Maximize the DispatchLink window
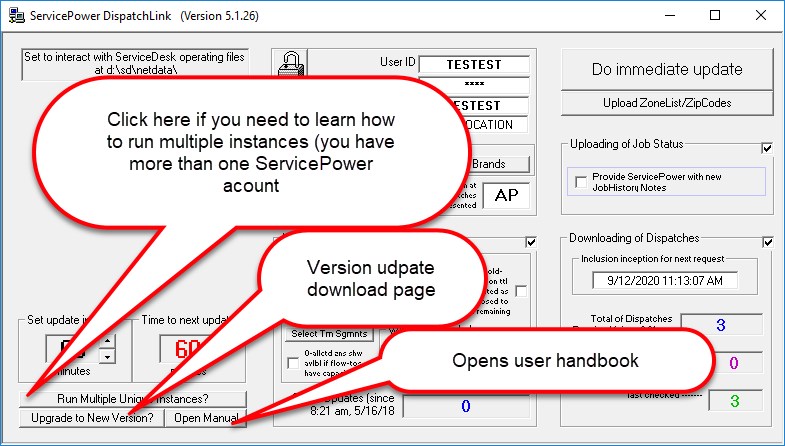 pyautogui.click(x=715, y=16)
